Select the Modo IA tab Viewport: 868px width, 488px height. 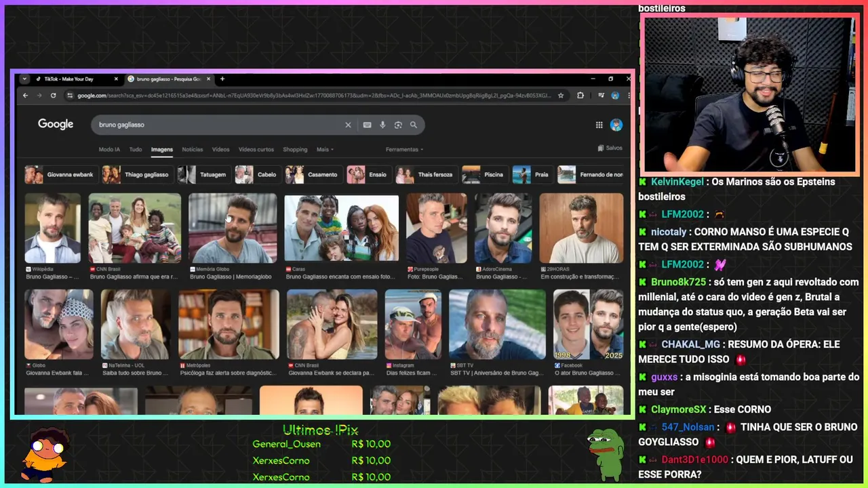point(109,149)
